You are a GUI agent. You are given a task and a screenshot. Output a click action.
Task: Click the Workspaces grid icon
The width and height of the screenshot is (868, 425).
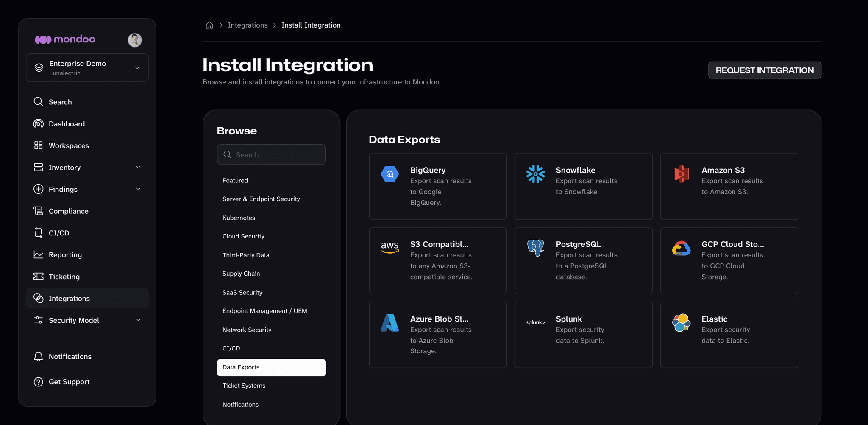38,145
